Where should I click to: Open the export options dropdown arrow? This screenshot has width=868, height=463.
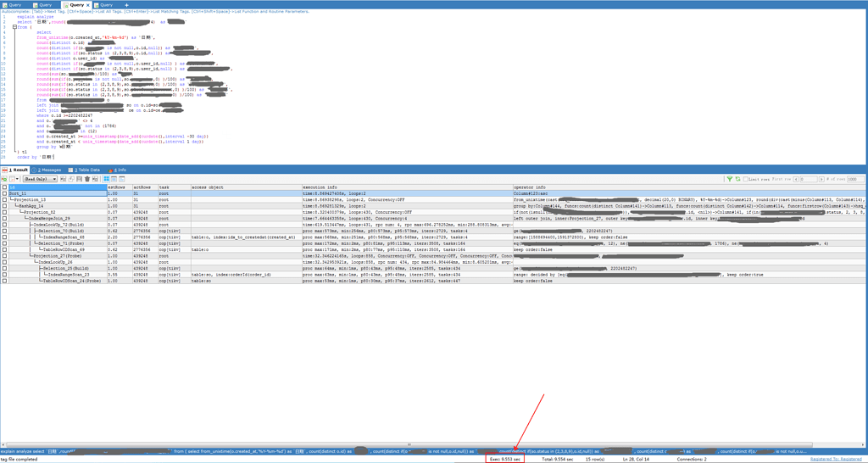coord(17,179)
